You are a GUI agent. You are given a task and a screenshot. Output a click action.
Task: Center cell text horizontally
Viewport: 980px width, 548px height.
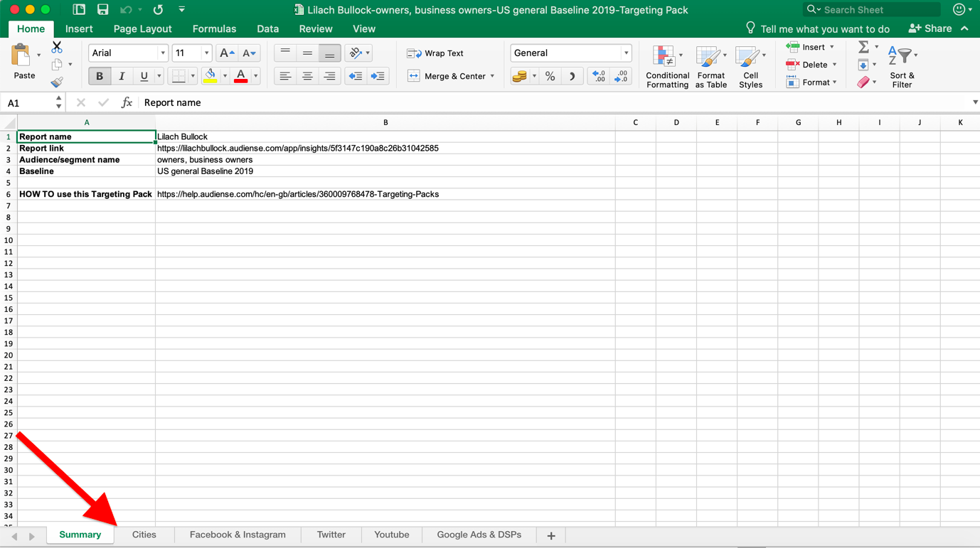pos(307,76)
